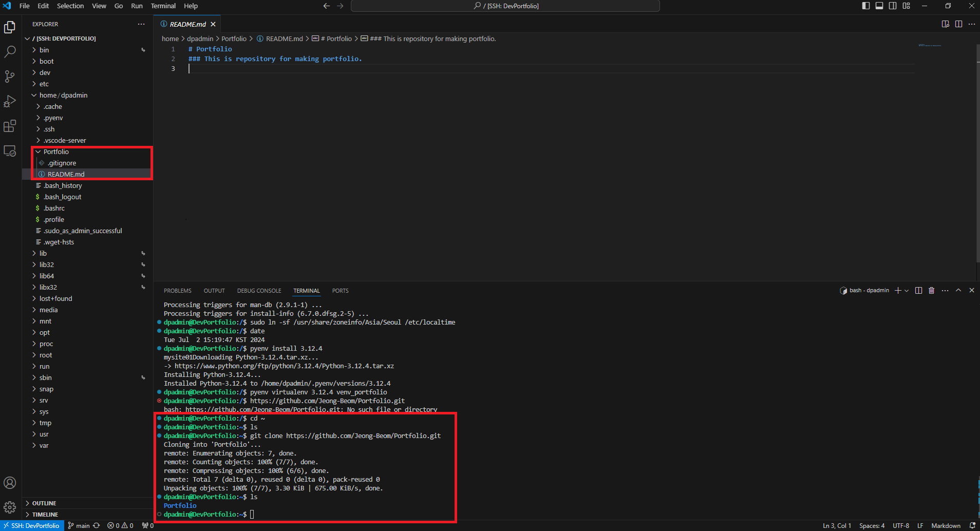Click Explorer more actions ellipsis
The image size is (980, 531).
pos(141,24)
